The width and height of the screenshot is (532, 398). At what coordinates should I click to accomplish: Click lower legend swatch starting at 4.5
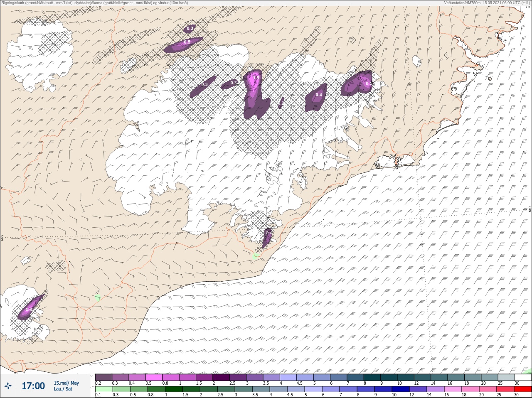296,389
